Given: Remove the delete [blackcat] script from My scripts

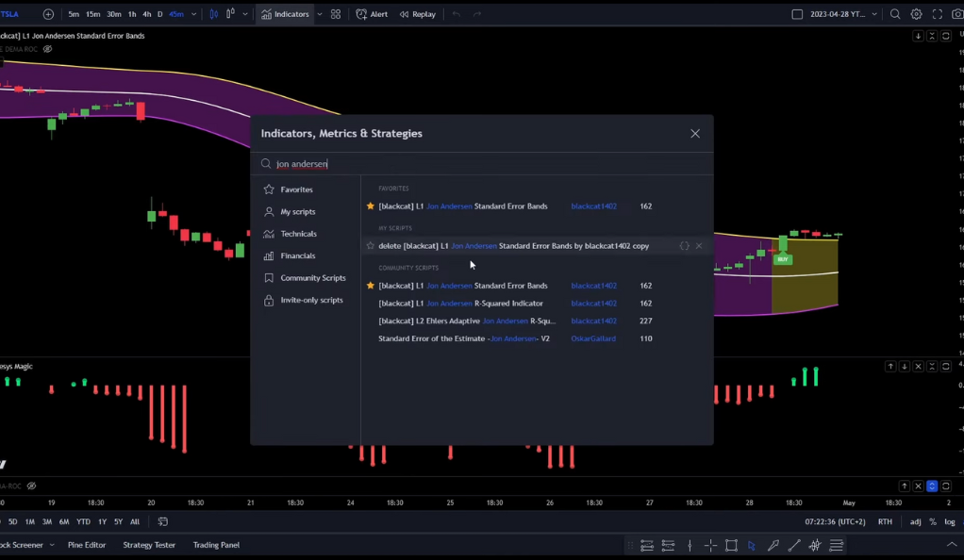Looking at the screenshot, I should click(699, 246).
